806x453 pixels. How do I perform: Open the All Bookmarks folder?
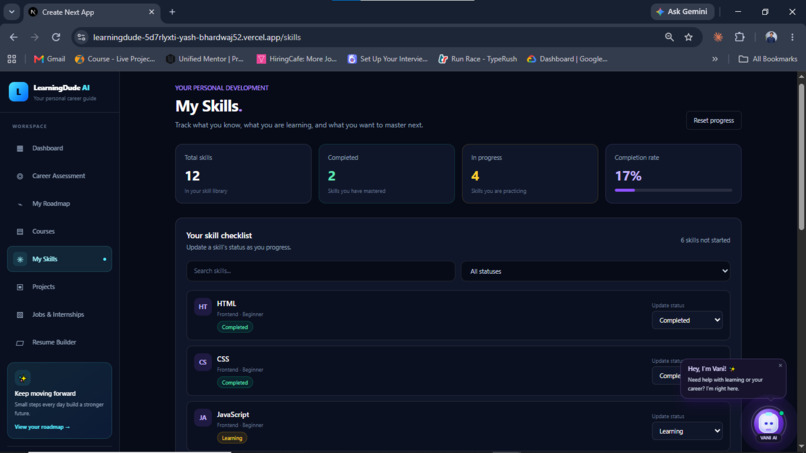coord(767,59)
